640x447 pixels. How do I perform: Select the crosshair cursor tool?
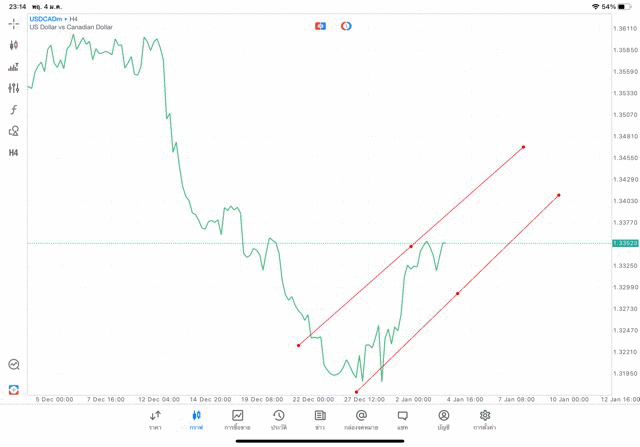13,23
